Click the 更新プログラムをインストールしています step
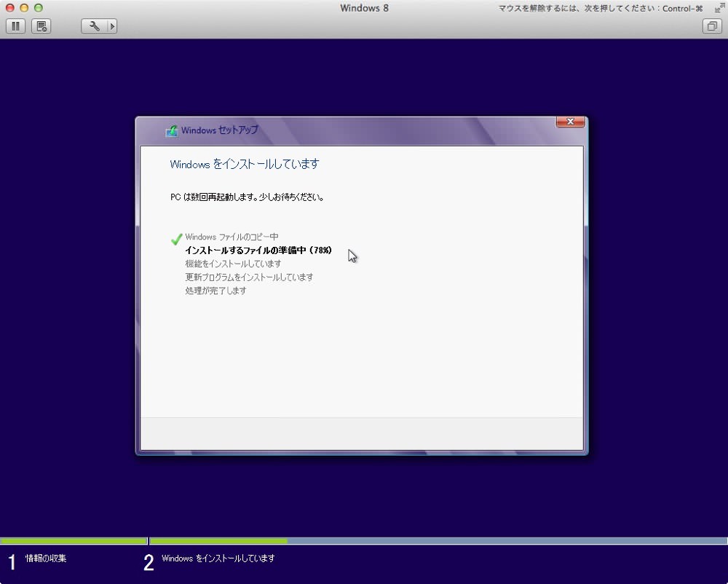728x584 pixels. pos(249,277)
